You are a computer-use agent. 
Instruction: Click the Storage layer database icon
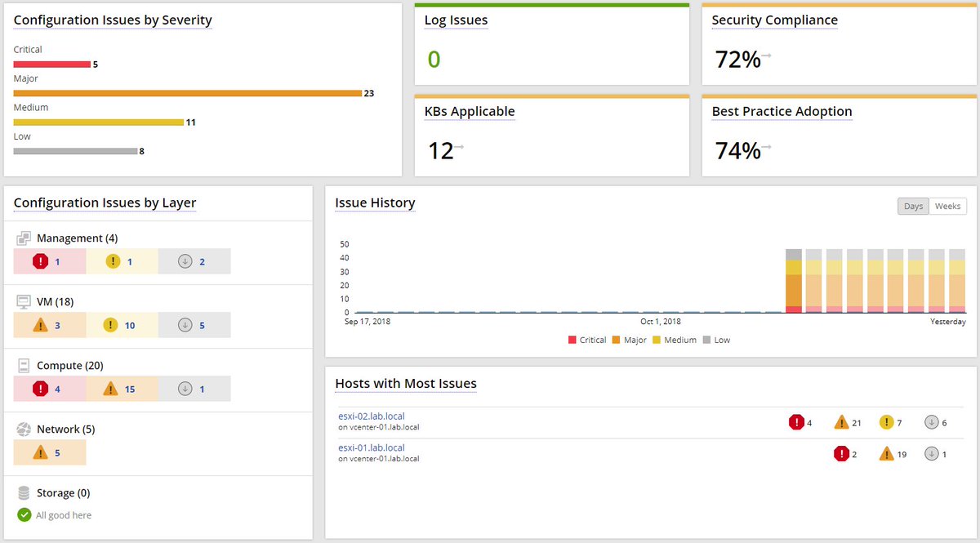pyautogui.click(x=24, y=493)
